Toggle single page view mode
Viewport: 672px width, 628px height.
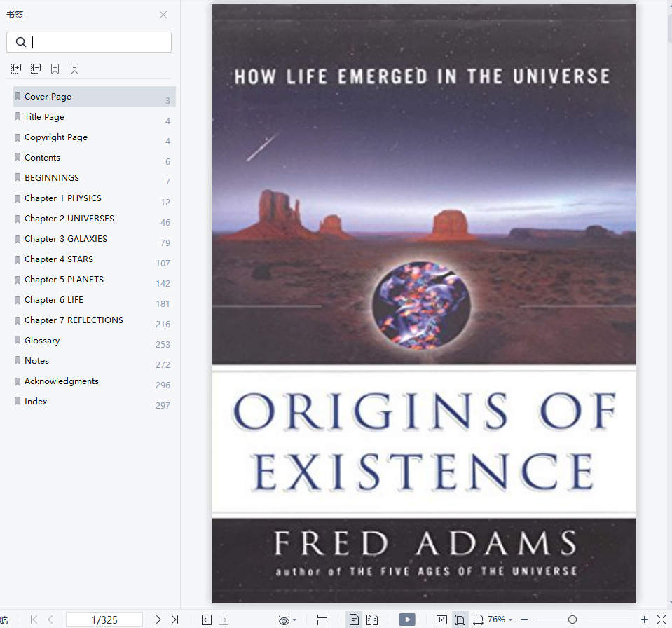[354, 620]
